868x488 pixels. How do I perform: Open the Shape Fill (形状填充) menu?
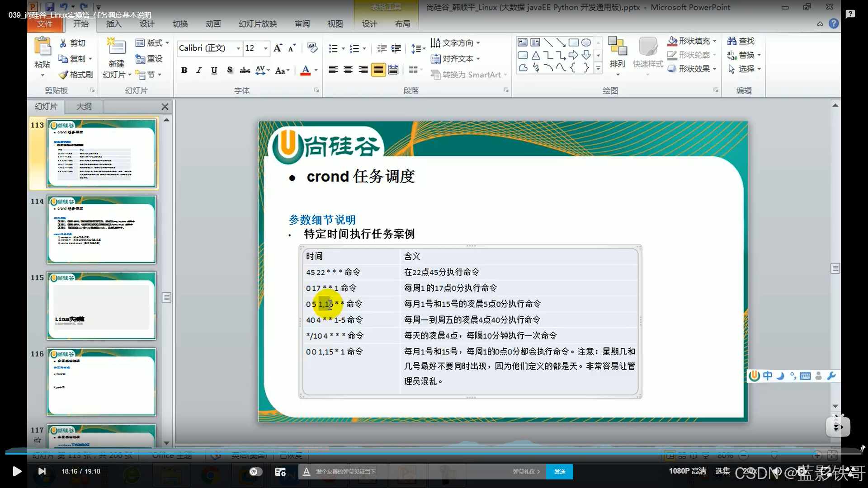(x=692, y=41)
